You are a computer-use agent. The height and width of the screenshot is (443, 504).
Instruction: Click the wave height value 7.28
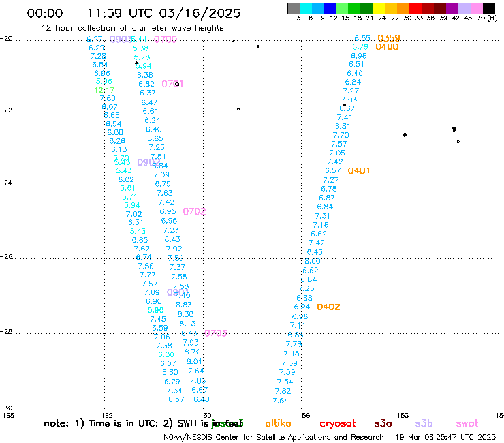98,57
